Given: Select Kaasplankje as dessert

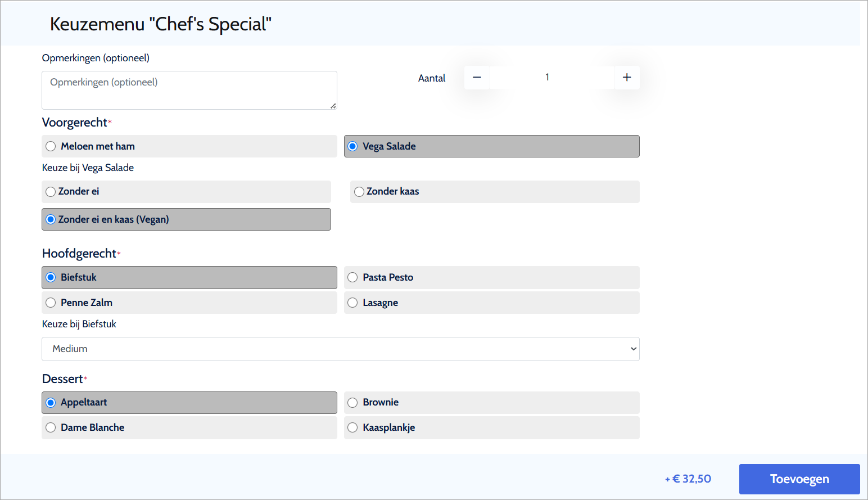Looking at the screenshot, I should [x=492, y=427].
